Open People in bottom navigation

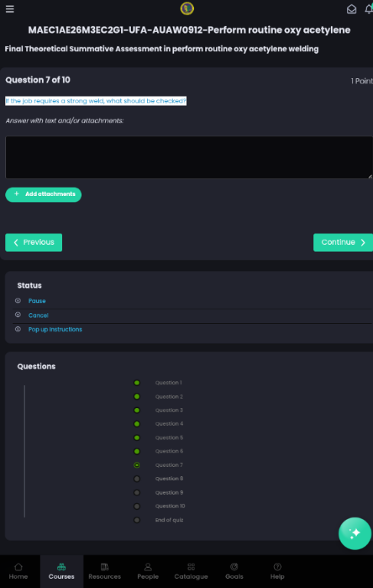point(148,571)
